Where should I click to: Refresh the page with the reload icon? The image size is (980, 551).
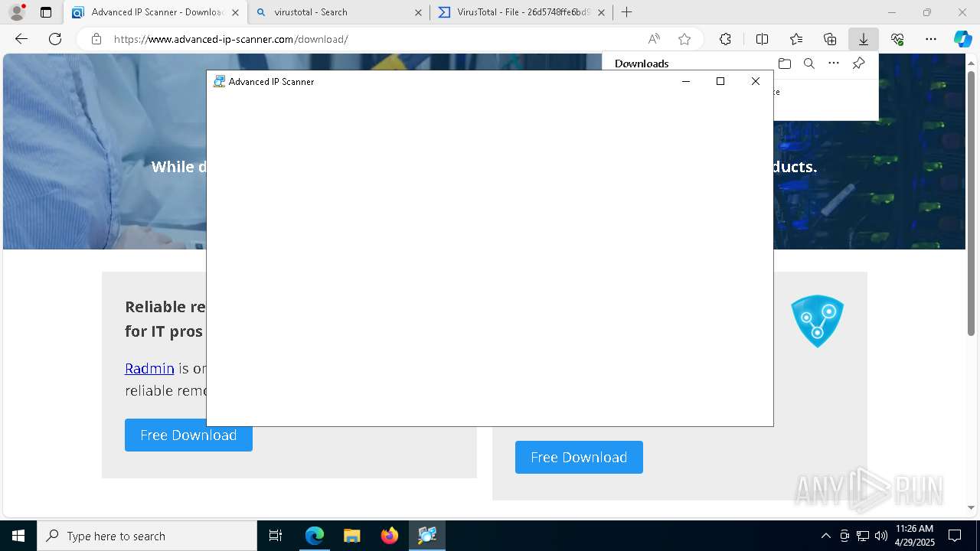(55, 39)
